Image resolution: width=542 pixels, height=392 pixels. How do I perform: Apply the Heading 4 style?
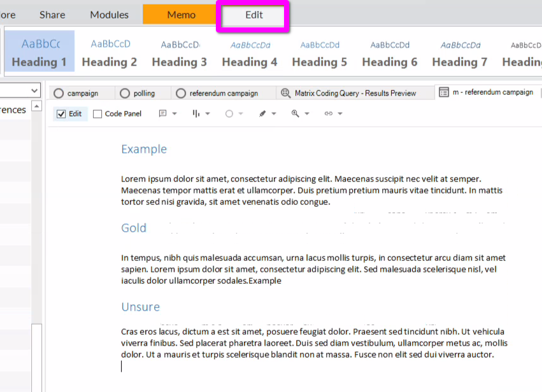coord(250,52)
